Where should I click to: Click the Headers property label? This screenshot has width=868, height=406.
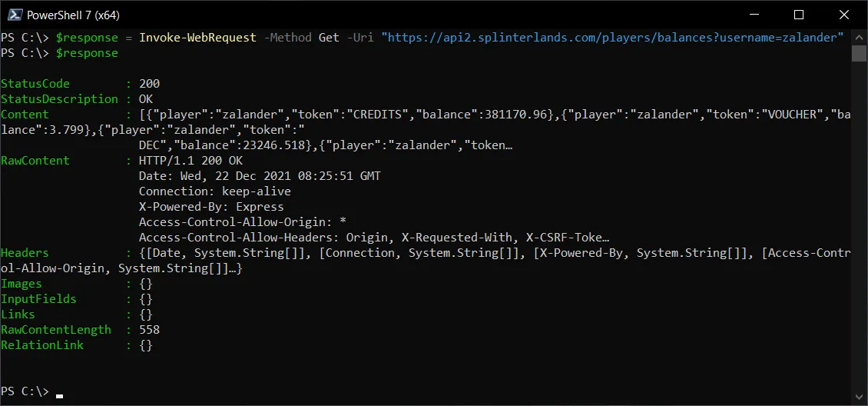(x=25, y=253)
